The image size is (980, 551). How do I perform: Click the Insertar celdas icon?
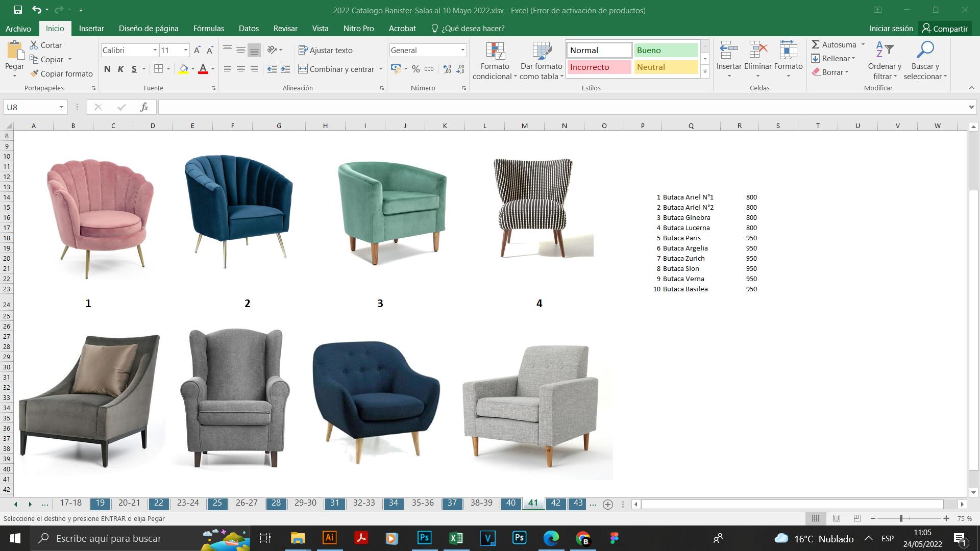[728, 51]
